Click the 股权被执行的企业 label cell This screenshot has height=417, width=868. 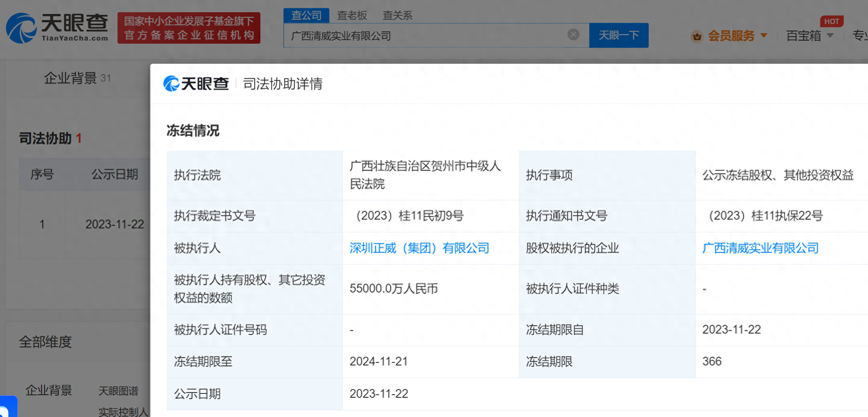[607, 248]
